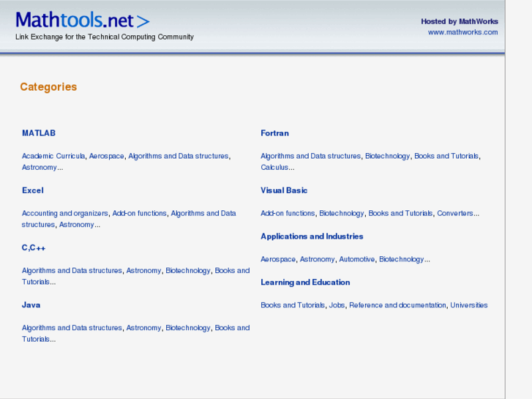Open the Universities link
The image size is (532, 399).
point(469,305)
